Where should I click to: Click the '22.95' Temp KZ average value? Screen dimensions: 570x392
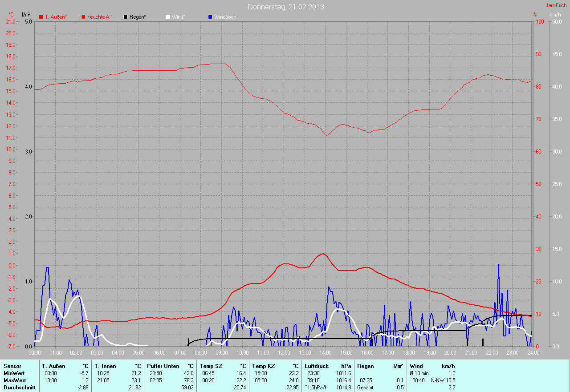[293, 388]
